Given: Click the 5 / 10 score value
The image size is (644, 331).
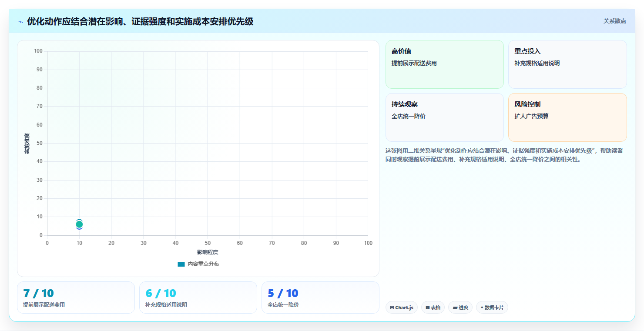Looking at the screenshot, I should [283, 294].
